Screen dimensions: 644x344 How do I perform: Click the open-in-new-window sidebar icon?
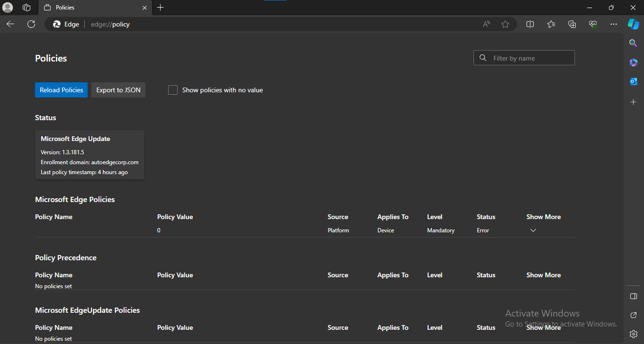click(x=634, y=315)
